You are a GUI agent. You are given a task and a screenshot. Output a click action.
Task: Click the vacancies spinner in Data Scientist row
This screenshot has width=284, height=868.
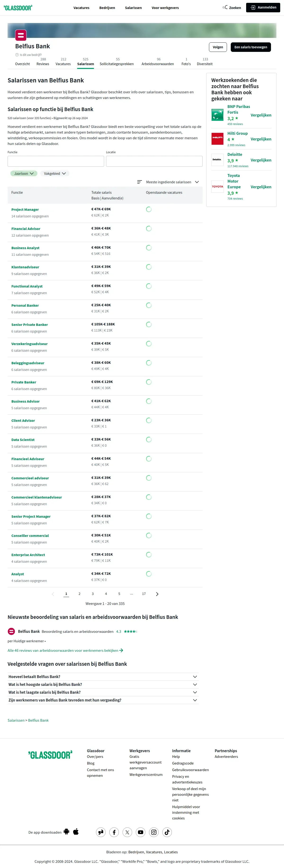tap(149, 440)
